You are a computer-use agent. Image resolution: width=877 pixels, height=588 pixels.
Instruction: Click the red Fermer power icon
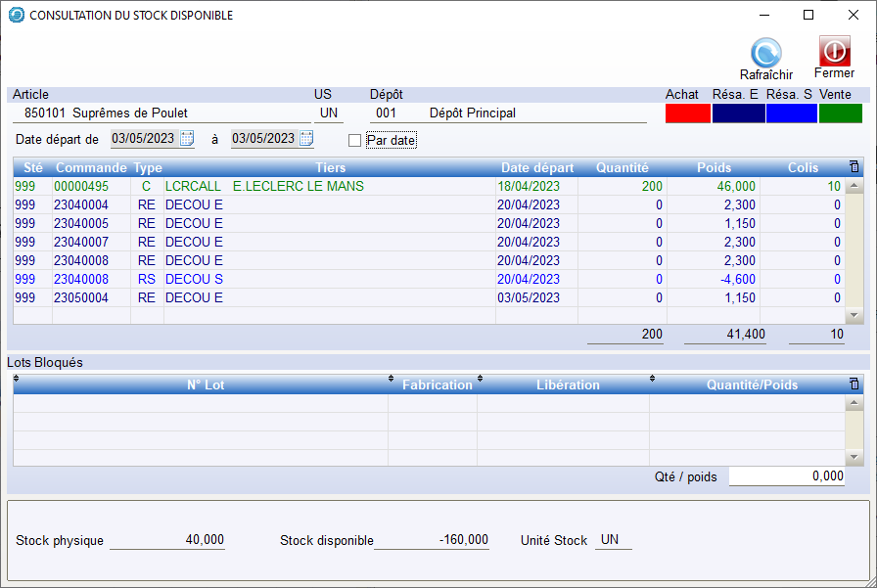pos(834,51)
